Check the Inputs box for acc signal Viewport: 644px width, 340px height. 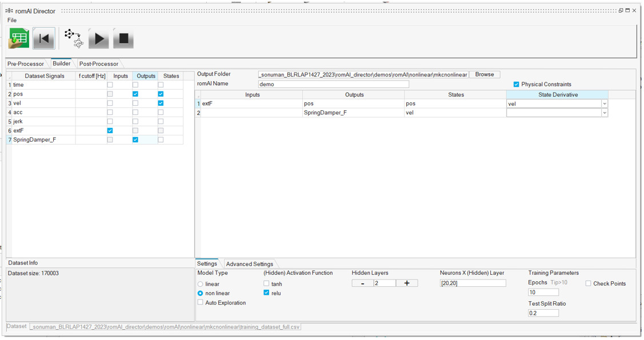point(110,113)
